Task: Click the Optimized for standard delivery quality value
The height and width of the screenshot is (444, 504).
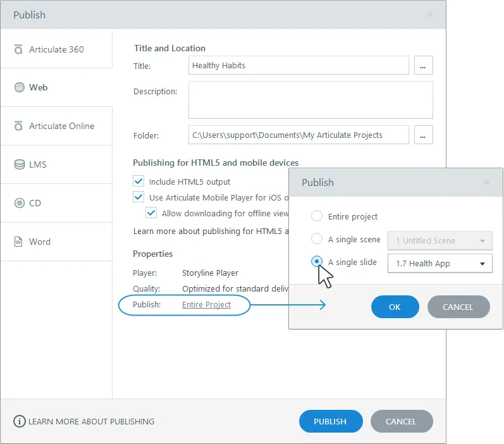Action: pyautogui.click(x=235, y=288)
